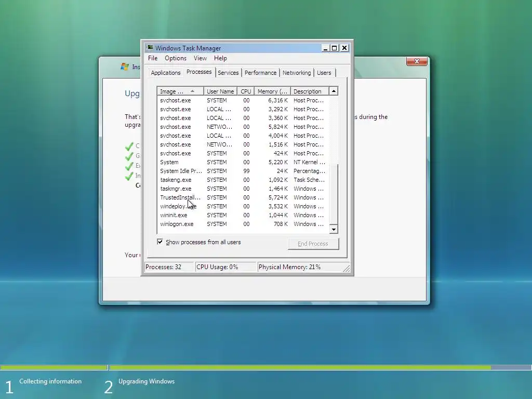The height and width of the screenshot is (399, 532).
Task: Select the windeploy.exe process
Action: [x=243, y=206]
